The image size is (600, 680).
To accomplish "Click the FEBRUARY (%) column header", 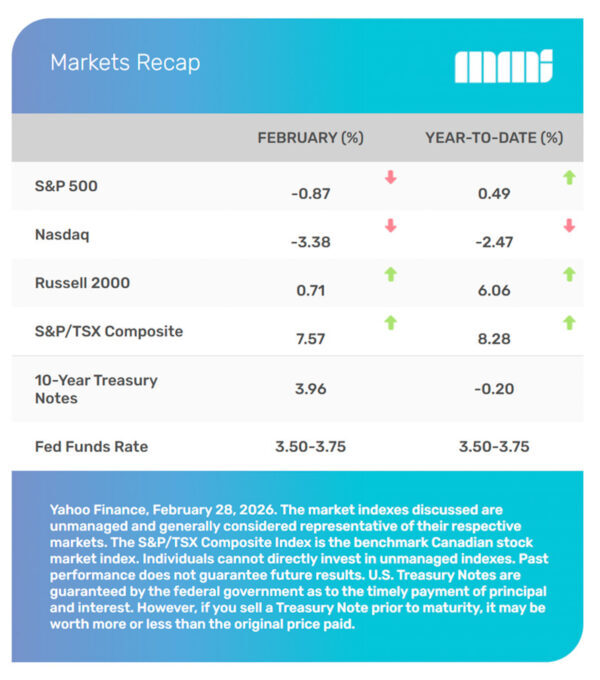I will [x=310, y=137].
